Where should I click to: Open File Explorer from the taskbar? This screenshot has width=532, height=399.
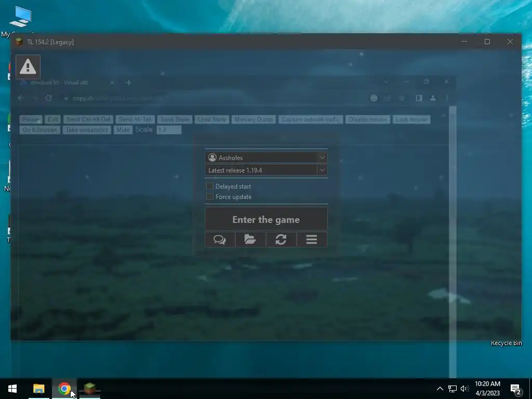[x=38, y=389]
